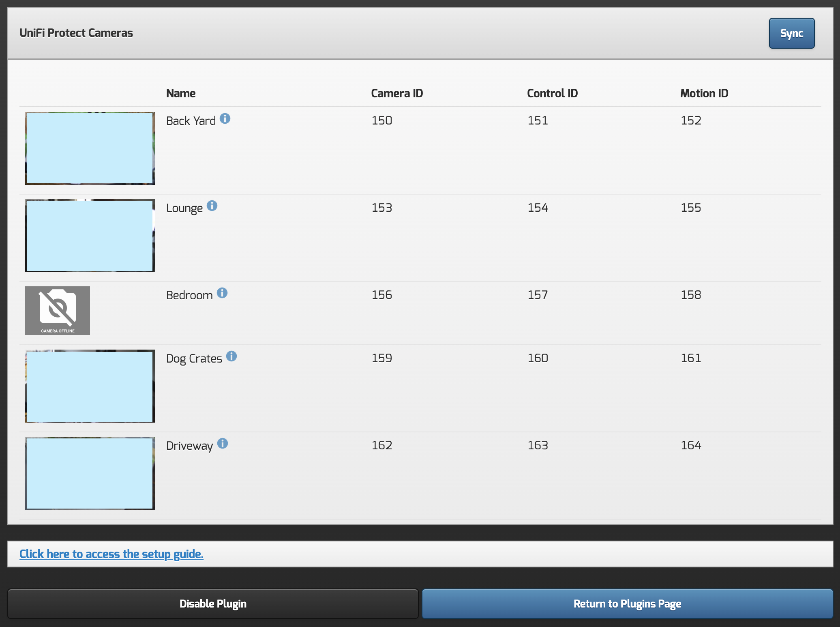The image size is (840, 627).
Task: Click info icon next to Back Yard
Action: point(225,118)
